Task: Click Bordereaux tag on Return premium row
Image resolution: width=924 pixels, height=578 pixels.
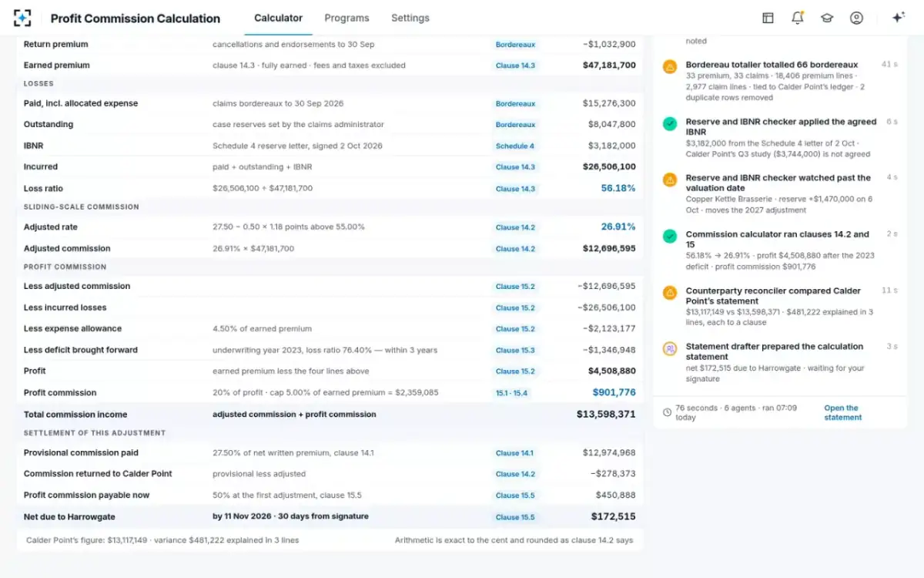Action: [515, 45]
